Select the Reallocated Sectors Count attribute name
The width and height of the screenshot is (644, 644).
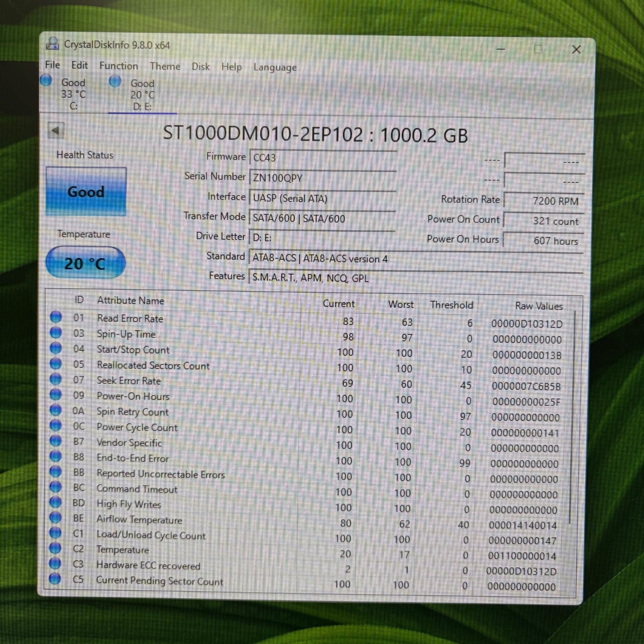tap(153, 365)
